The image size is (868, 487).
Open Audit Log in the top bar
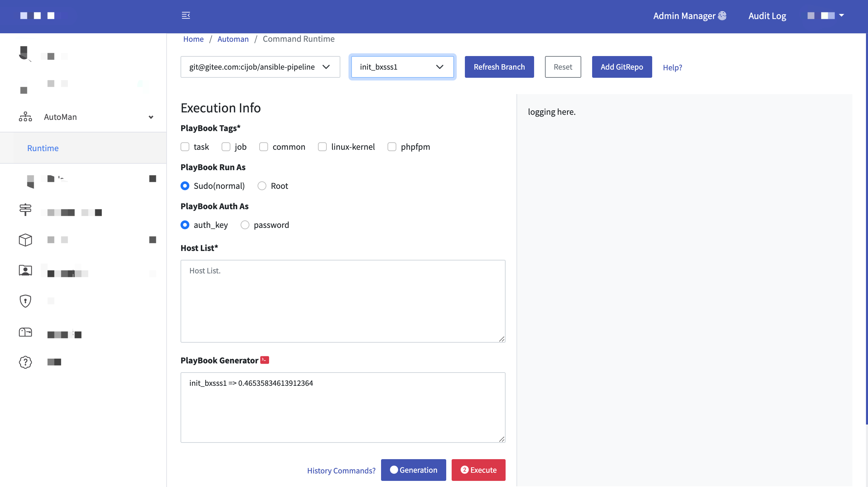[x=767, y=16]
